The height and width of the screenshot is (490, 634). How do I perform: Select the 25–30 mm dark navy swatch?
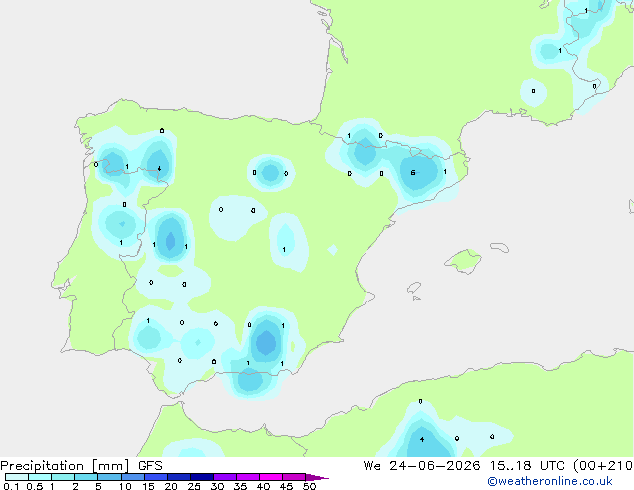[x=202, y=477]
